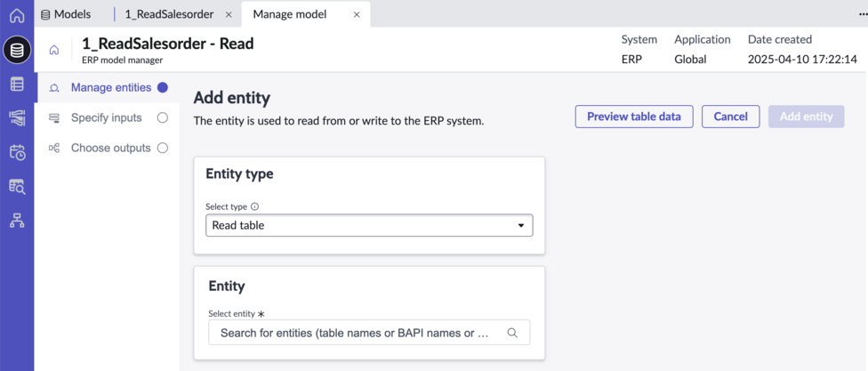The width and height of the screenshot is (868, 371).
Task: Click the info icon next to Select type
Action: (x=254, y=206)
